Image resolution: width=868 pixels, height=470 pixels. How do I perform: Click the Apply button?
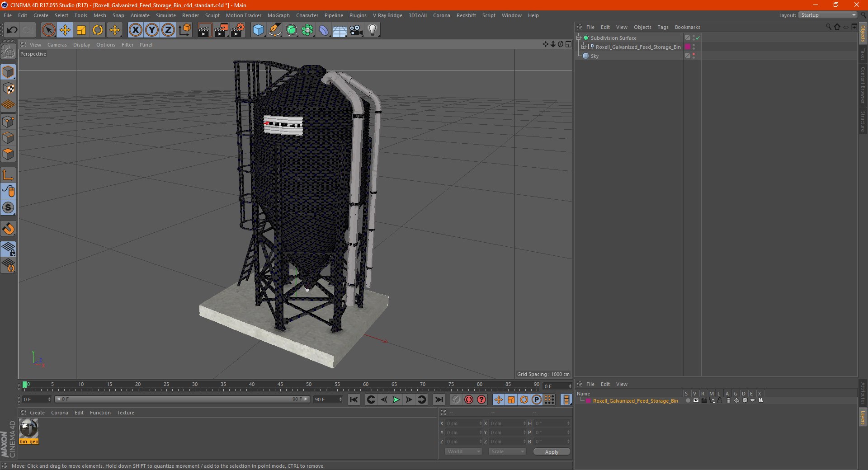coord(552,451)
